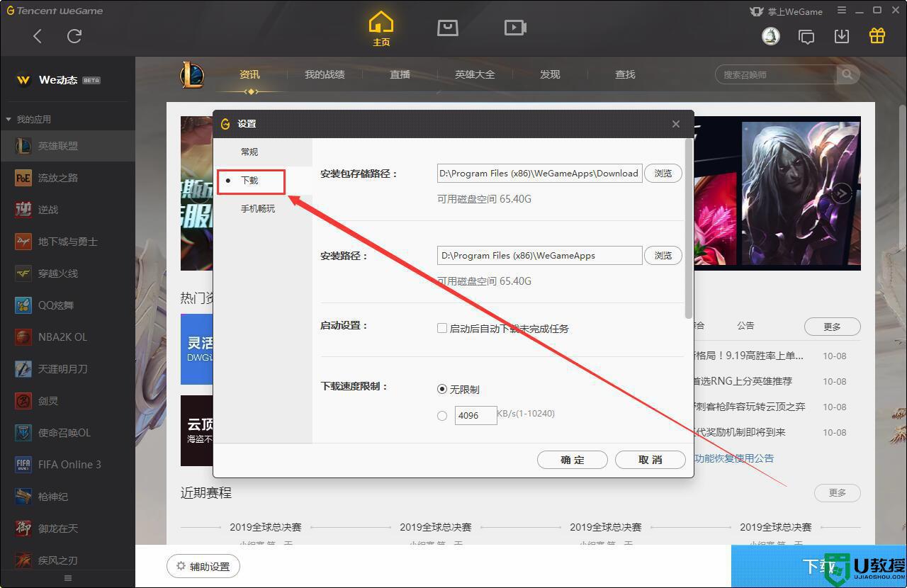The image size is (907, 588).
Task: Open the 掌上WeGame mobile link
Action: point(787,11)
